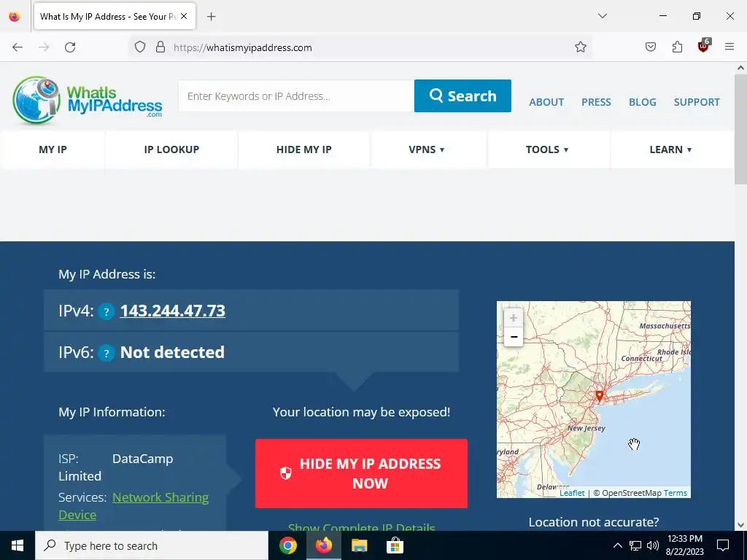Zoom out on the map with minus
Screen dimensions: 747x560
(x=513, y=337)
